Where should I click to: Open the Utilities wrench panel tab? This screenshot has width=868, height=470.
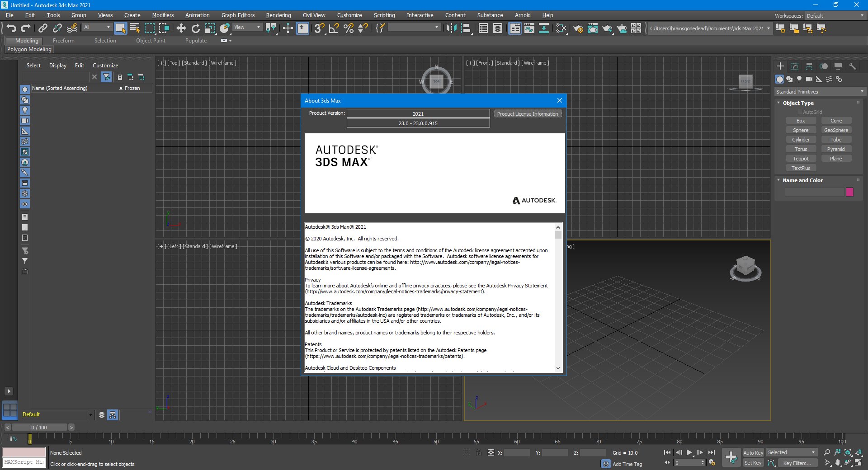[x=853, y=66]
